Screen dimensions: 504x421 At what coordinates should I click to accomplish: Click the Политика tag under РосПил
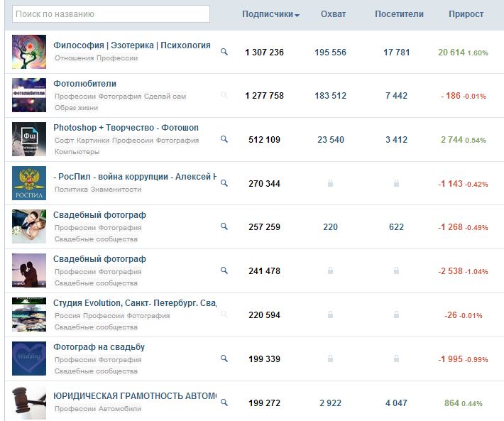point(71,190)
